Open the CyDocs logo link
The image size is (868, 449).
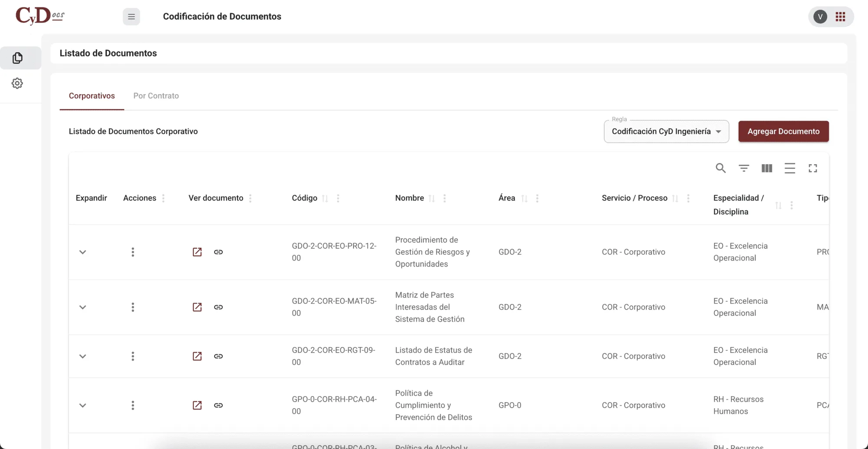click(x=39, y=16)
